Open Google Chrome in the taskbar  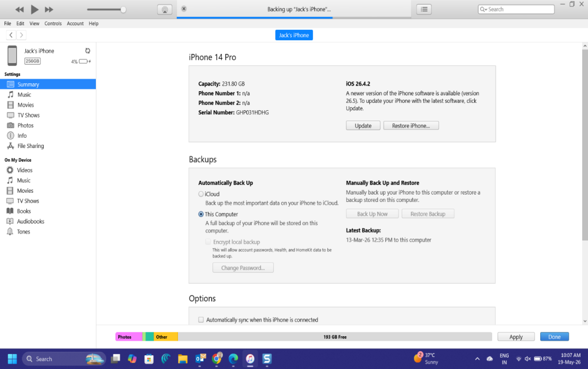click(x=216, y=359)
